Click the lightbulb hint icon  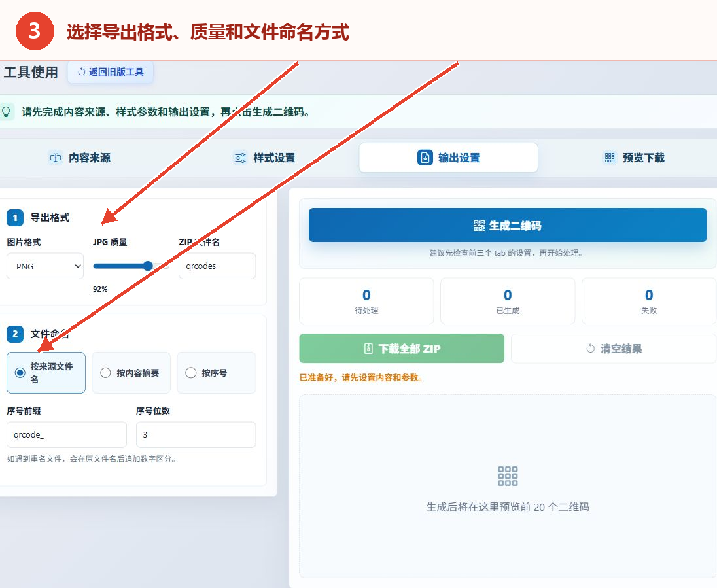point(6,112)
